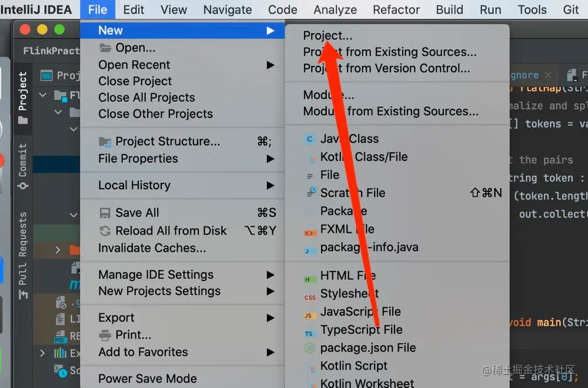Expand Manage IDE Settings submenu
This screenshot has width=588, height=388.
pos(183,275)
